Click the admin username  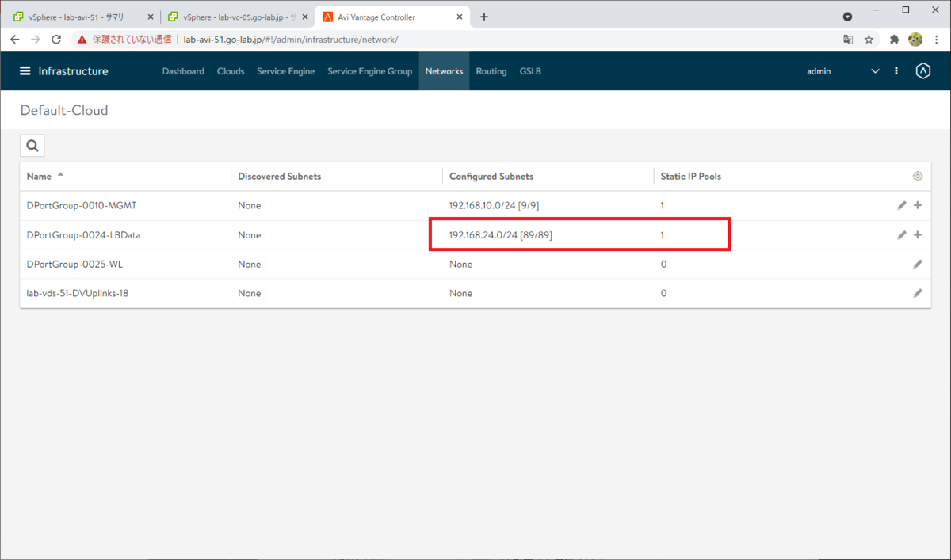coord(819,71)
